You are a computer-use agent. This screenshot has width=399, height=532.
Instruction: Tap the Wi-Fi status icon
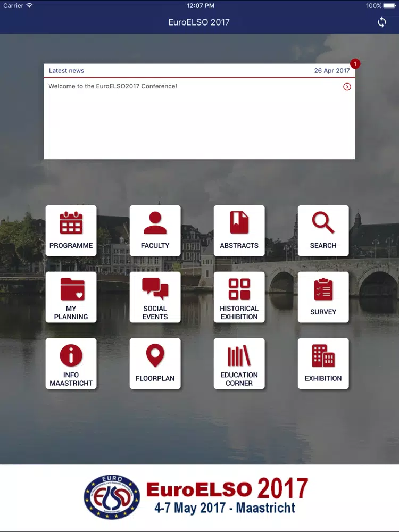pos(29,5)
